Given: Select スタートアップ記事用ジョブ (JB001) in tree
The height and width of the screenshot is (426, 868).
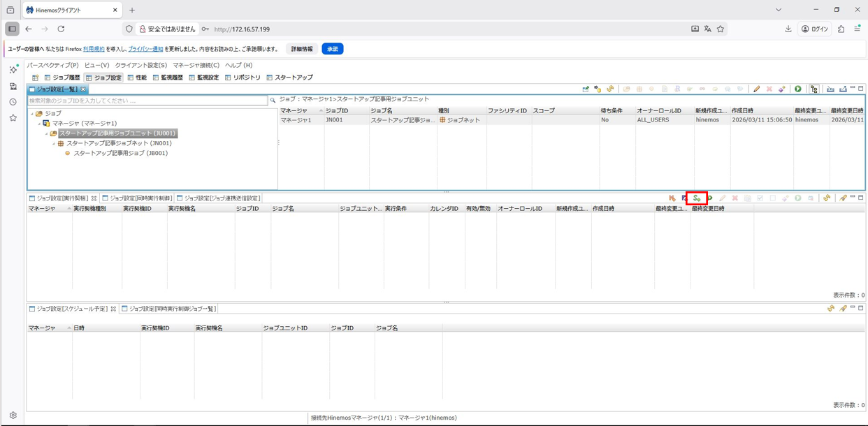Looking at the screenshot, I should click(120, 153).
